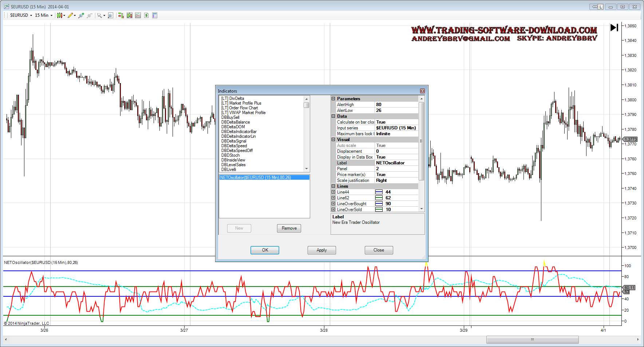
Task: Click the Remove button
Action: pos(289,228)
